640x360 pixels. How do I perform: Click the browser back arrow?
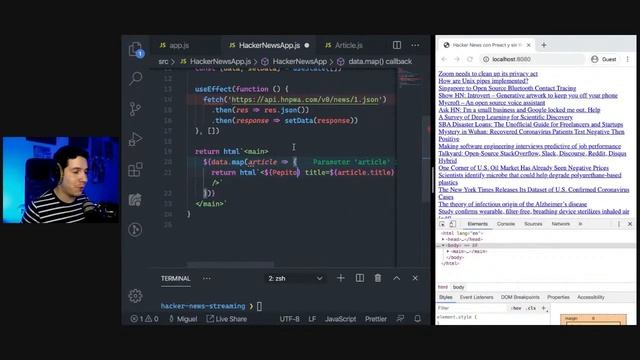(444, 59)
